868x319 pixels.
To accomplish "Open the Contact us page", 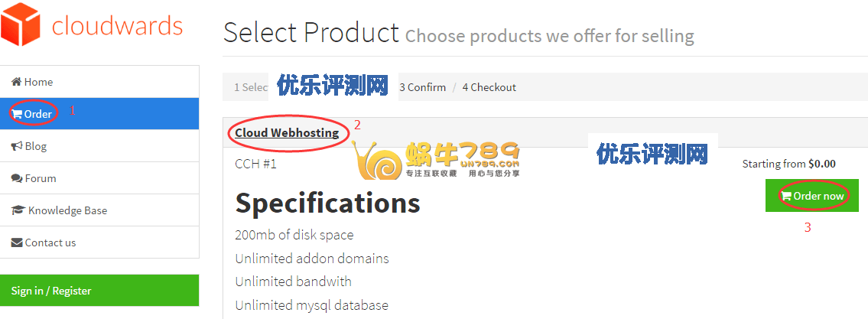I will 99,243.
